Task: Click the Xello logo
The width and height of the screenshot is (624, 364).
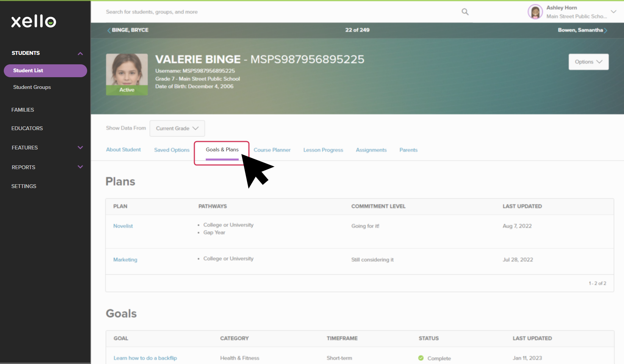Action: (34, 21)
